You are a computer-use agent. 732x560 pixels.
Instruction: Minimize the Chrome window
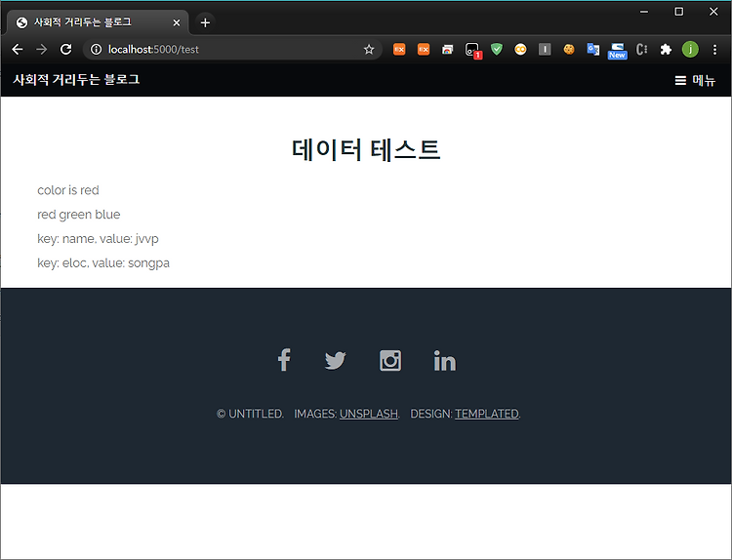pyautogui.click(x=644, y=12)
